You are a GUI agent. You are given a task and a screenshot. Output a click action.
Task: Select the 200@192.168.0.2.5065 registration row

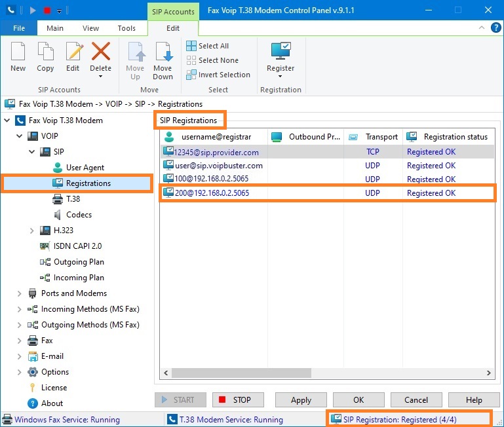pos(327,193)
